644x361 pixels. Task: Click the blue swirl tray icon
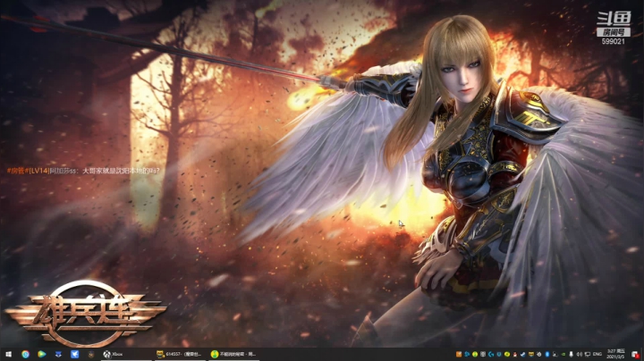pyautogui.click(x=467, y=354)
